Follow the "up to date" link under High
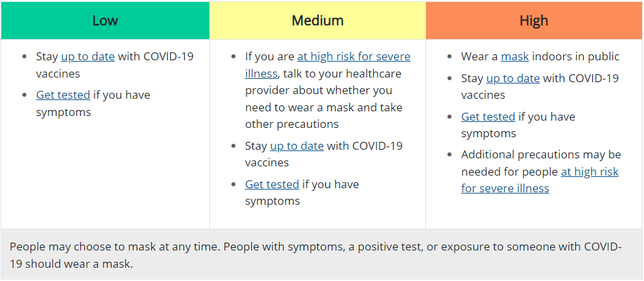This screenshot has height=281, width=644. tap(513, 78)
